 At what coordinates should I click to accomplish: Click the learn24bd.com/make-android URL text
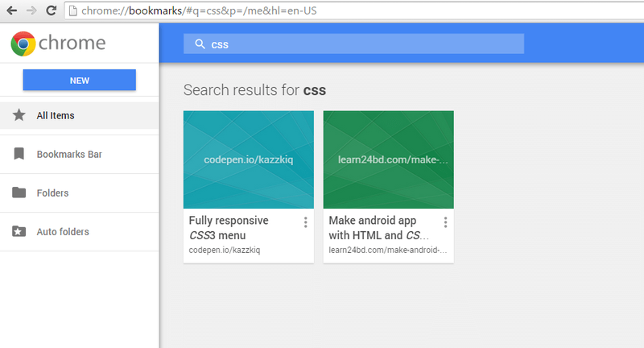(388, 250)
